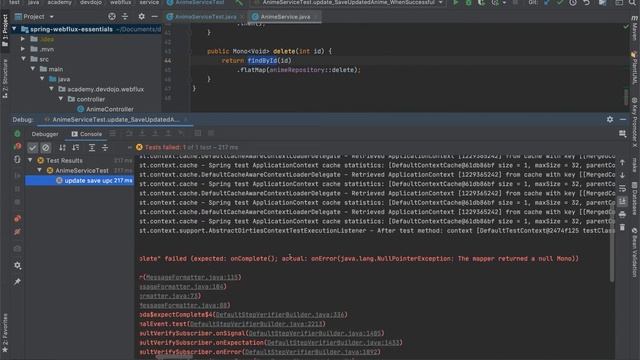Collapse Test Results tree node
This screenshot has width=640, height=360.
pos(30,160)
